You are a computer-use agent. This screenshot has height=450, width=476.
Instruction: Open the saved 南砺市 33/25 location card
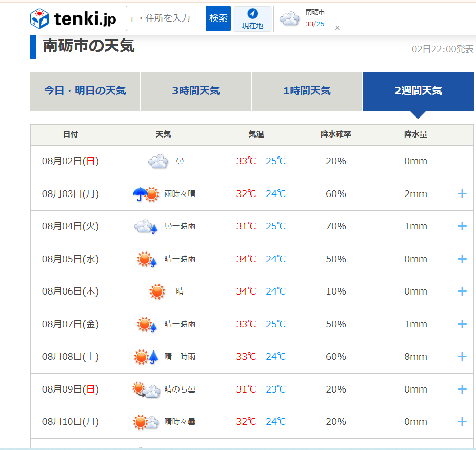(x=308, y=19)
